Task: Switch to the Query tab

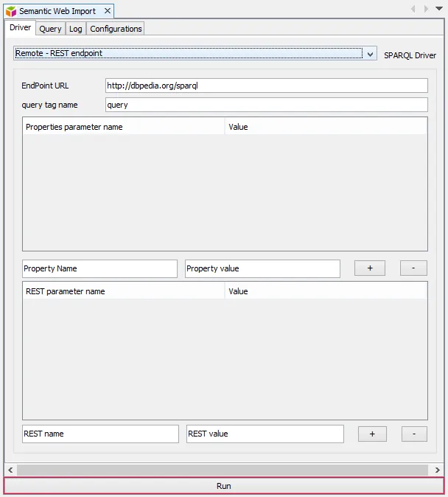Action: tap(50, 29)
